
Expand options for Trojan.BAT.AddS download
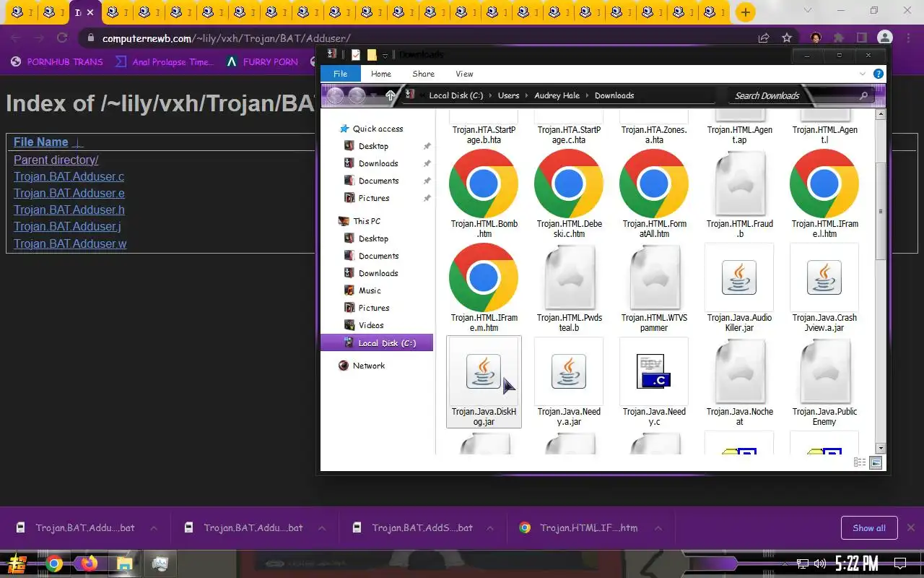pos(490,528)
